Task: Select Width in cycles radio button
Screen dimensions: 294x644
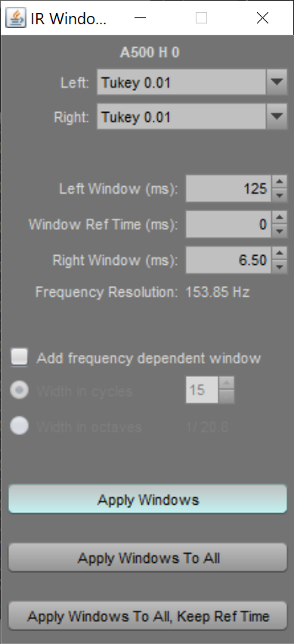Action: [x=19, y=390]
